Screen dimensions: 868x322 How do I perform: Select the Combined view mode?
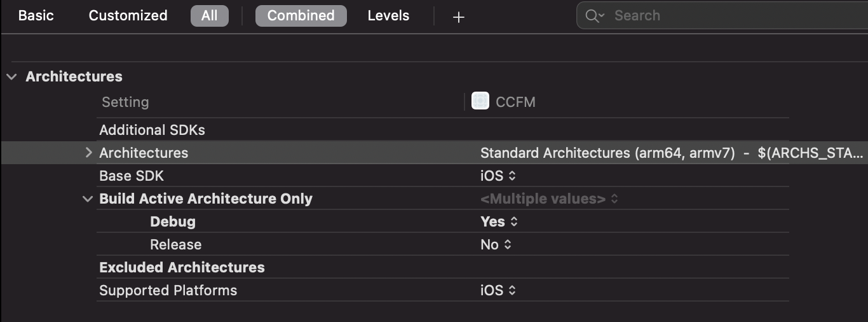click(x=301, y=16)
